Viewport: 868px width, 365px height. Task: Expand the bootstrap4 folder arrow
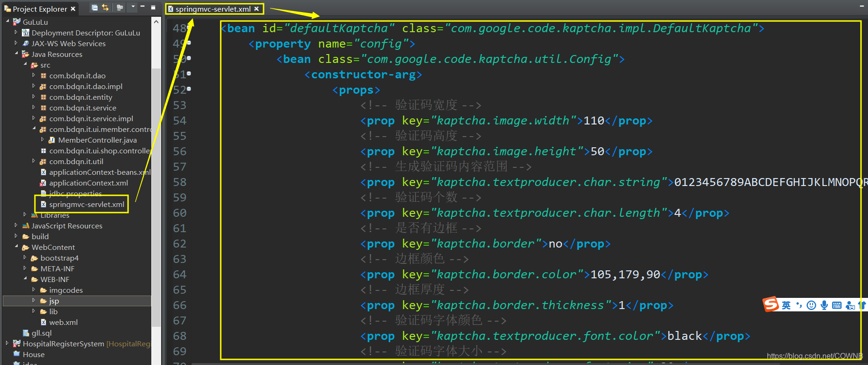coord(25,257)
